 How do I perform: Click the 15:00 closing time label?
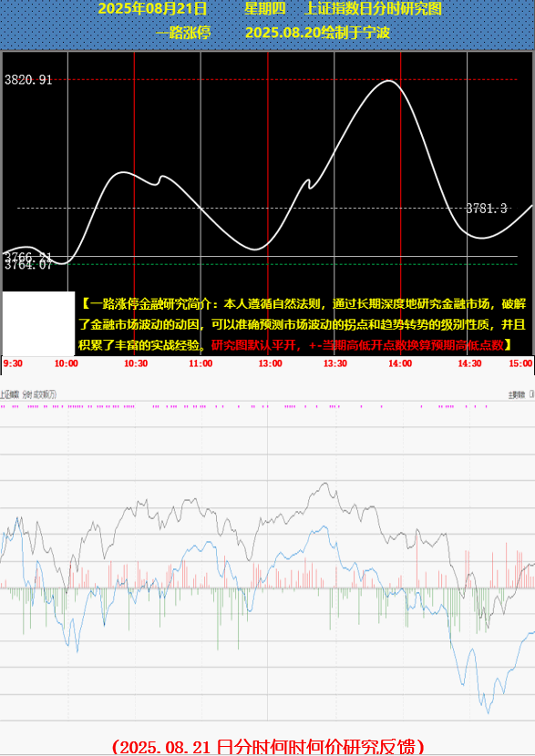[520, 363]
